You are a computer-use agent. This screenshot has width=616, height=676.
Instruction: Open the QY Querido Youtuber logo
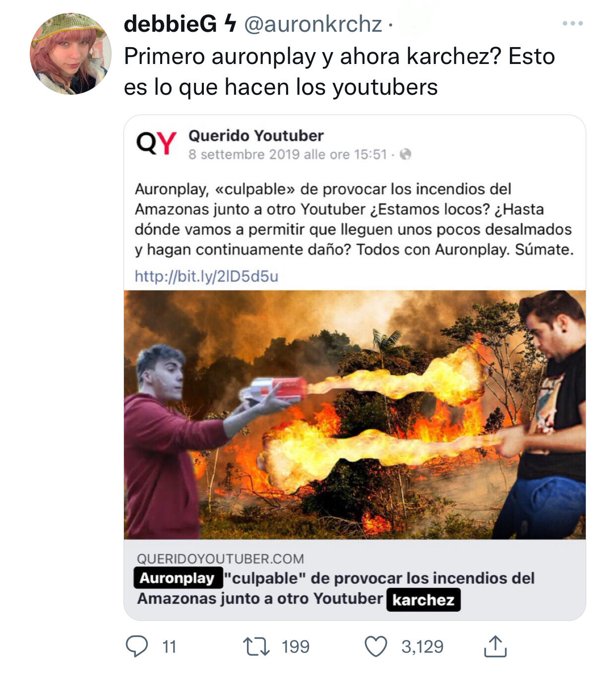[156, 143]
